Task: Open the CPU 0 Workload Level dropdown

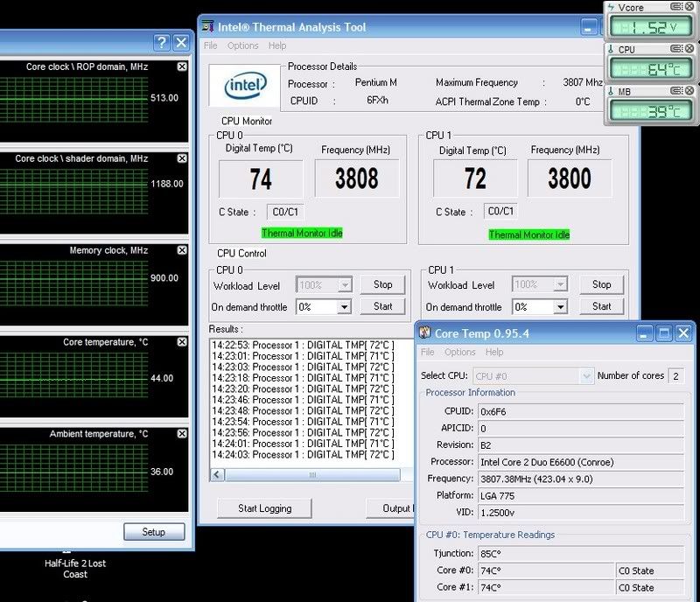Action: tap(345, 285)
